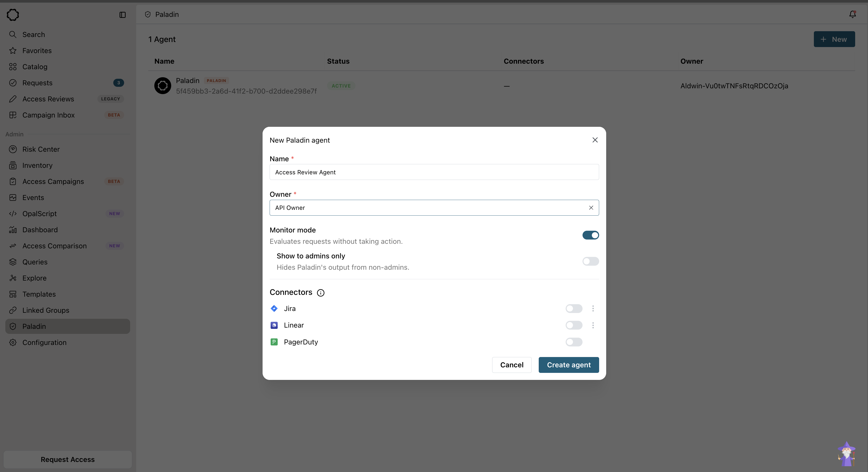The image size is (868, 472).
Task: Click the Requests checkmark icon
Action: (x=13, y=83)
